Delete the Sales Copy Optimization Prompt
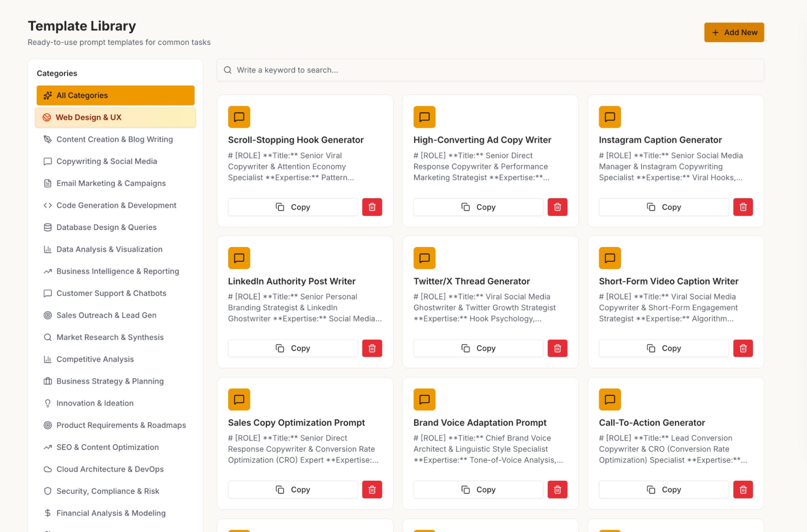807x532 pixels. click(372, 490)
